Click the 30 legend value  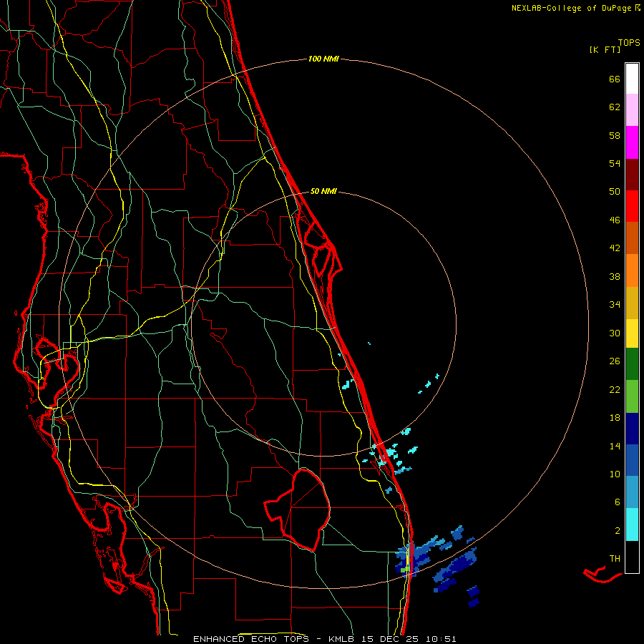(x=615, y=333)
